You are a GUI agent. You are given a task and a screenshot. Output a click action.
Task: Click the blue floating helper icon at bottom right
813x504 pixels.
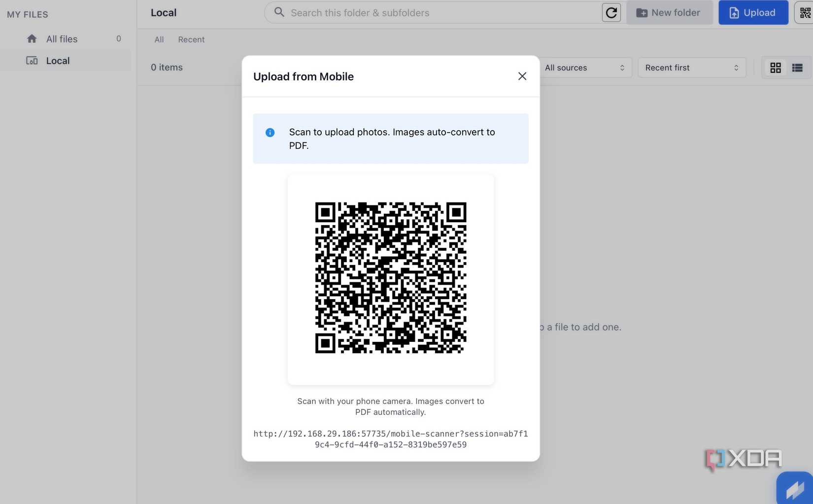[x=794, y=489]
